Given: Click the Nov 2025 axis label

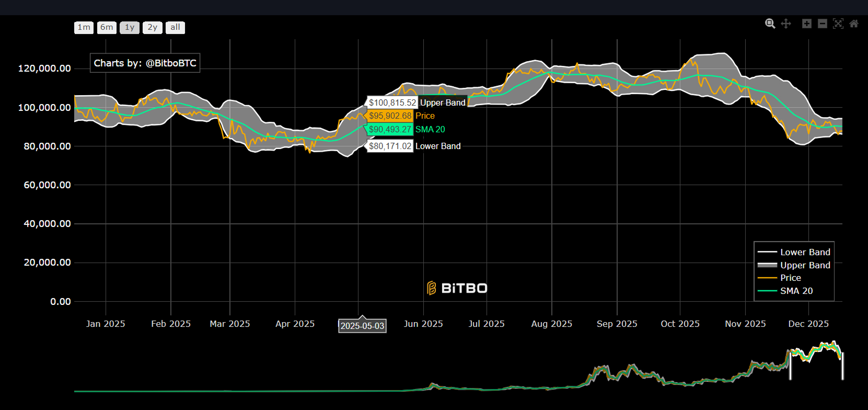Looking at the screenshot, I should tap(745, 324).
